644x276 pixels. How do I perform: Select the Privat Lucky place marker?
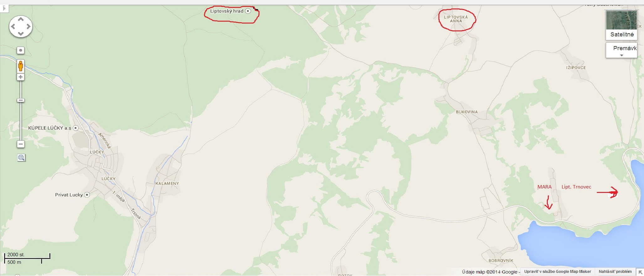click(87, 195)
